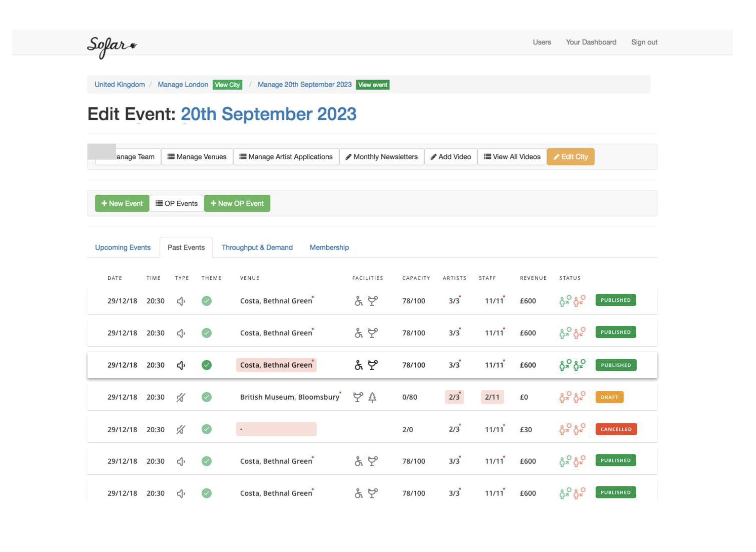Click red people status icon in first row
Image resolution: width=756 pixels, height=552 pixels.
click(x=579, y=300)
